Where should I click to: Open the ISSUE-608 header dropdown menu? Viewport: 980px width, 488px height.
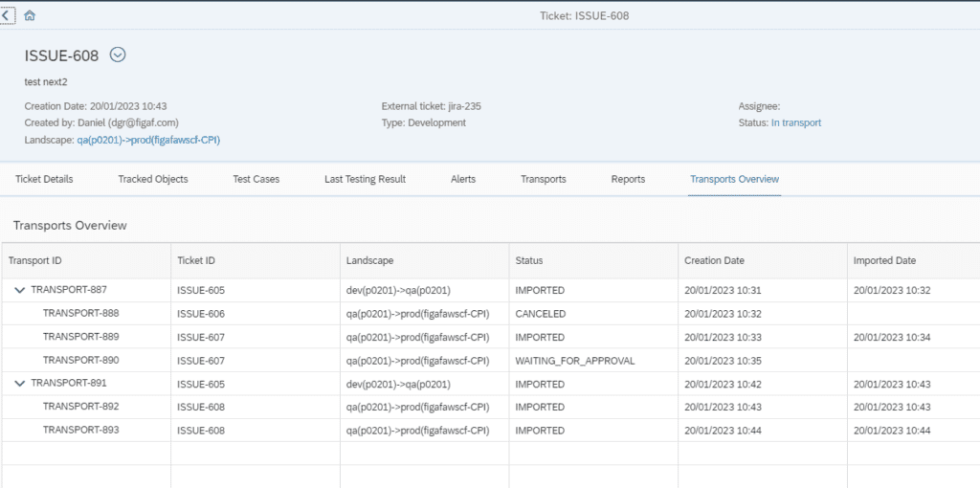point(118,55)
